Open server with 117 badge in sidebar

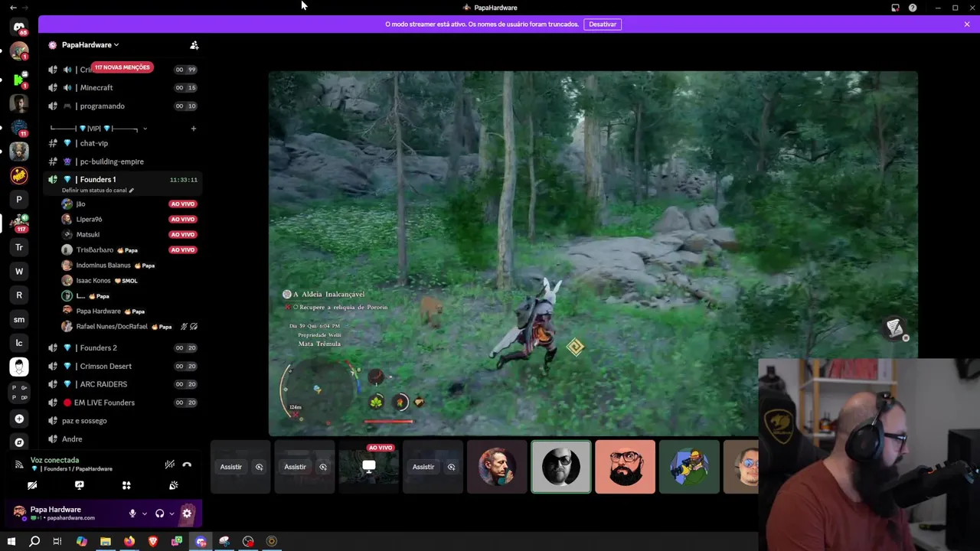(x=19, y=223)
